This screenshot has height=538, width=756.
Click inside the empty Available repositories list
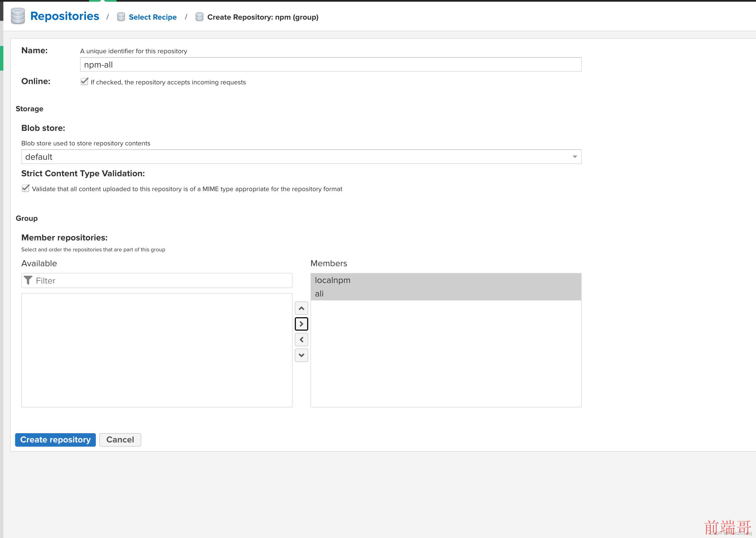click(157, 350)
